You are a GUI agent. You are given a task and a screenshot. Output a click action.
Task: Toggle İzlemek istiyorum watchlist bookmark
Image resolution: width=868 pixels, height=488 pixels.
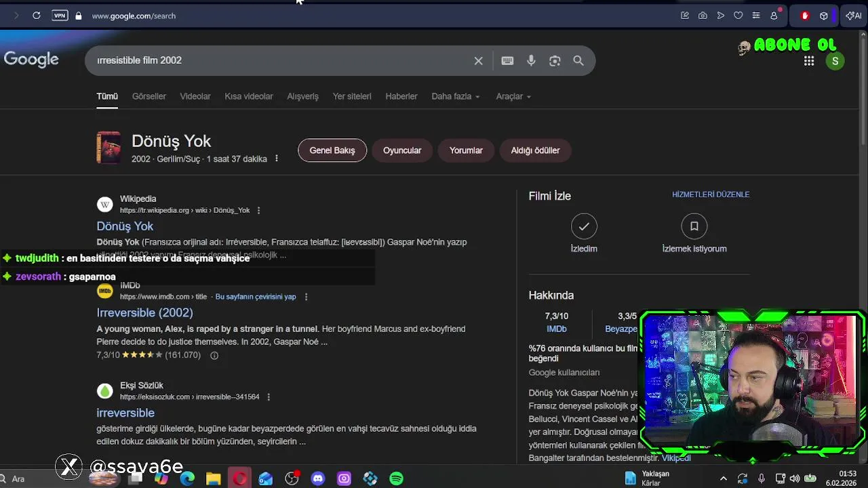pyautogui.click(x=694, y=233)
